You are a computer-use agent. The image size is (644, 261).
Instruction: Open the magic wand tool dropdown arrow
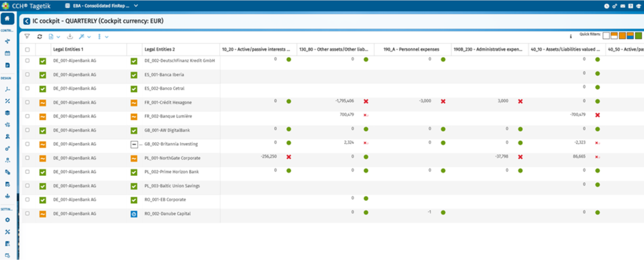(89, 37)
